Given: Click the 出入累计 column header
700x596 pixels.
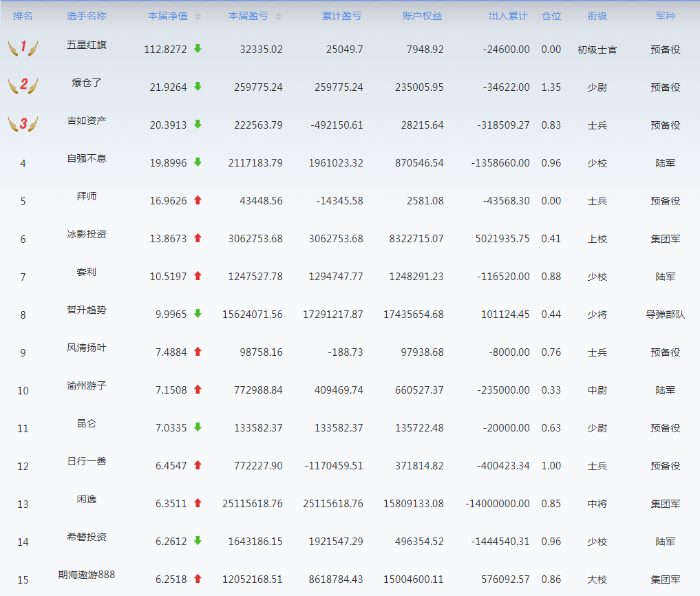Looking at the screenshot, I should click(508, 16).
